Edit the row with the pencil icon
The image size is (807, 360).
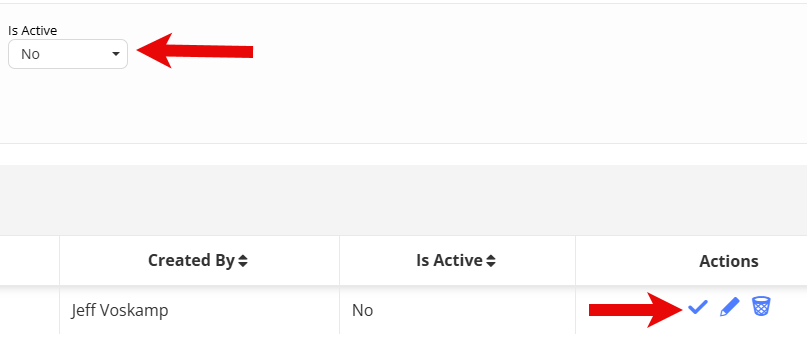(x=729, y=307)
